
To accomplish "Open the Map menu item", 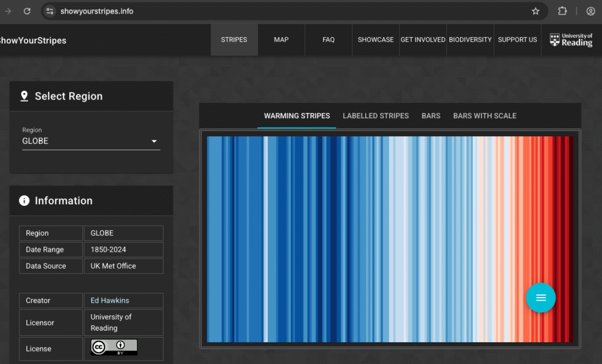I will coord(281,40).
